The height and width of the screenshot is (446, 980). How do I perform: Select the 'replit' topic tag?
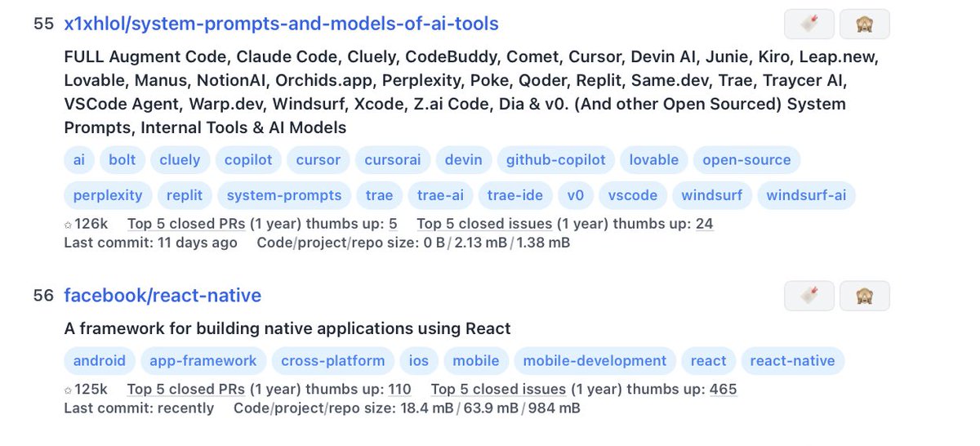coord(185,195)
